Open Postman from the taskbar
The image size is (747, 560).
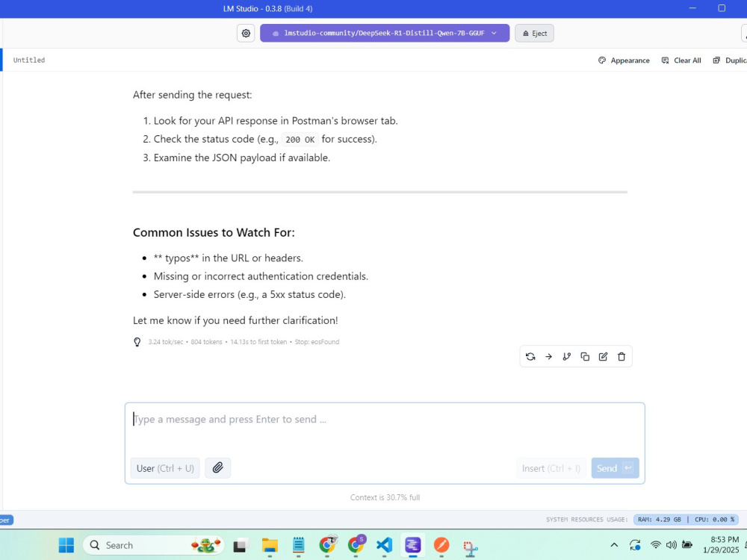point(441,545)
